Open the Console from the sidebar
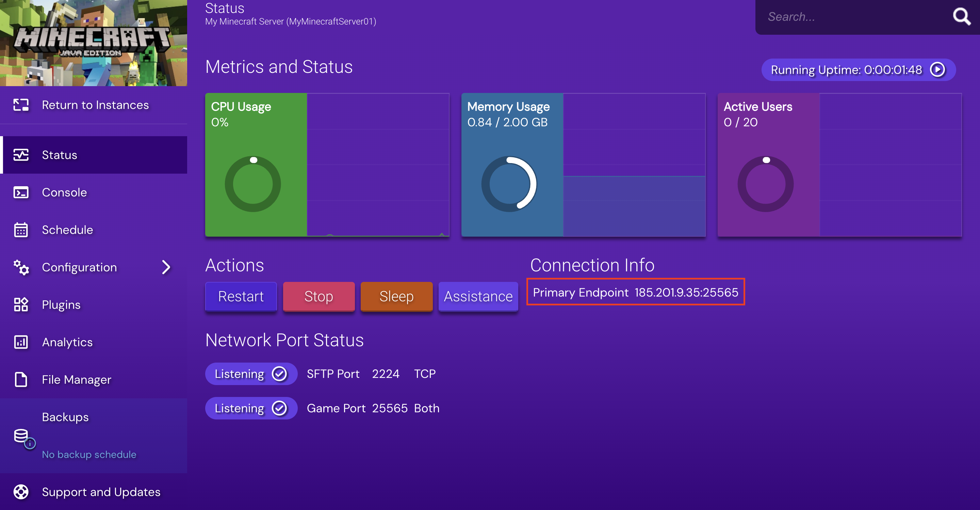The image size is (980, 510). tap(64, 192)
